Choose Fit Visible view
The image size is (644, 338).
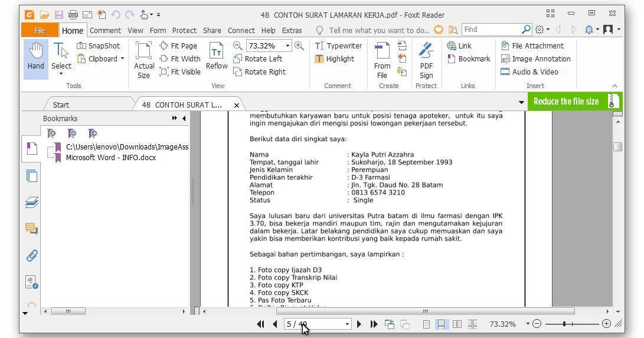(180, 71)
